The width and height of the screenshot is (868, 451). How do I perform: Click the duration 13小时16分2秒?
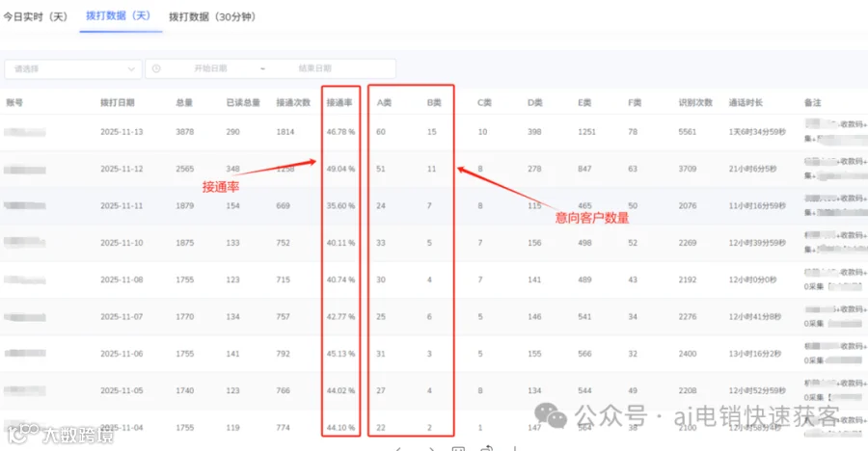[755, 354]
